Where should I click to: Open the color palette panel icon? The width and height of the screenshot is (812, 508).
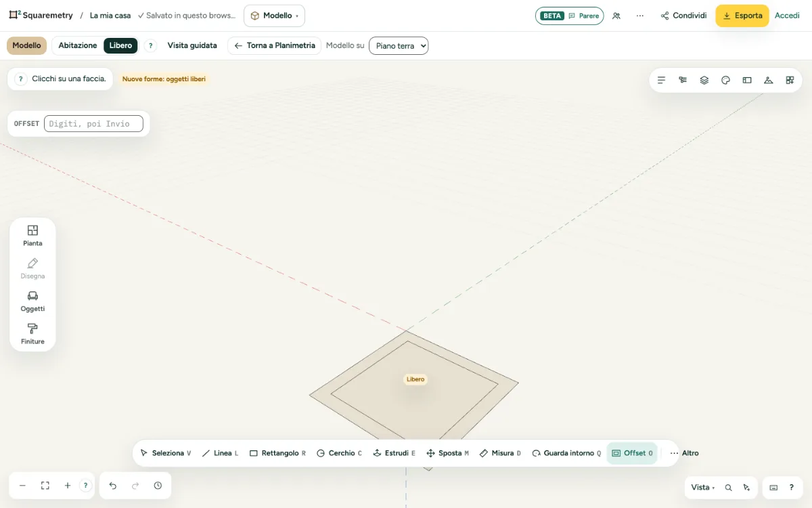point(725,80)
